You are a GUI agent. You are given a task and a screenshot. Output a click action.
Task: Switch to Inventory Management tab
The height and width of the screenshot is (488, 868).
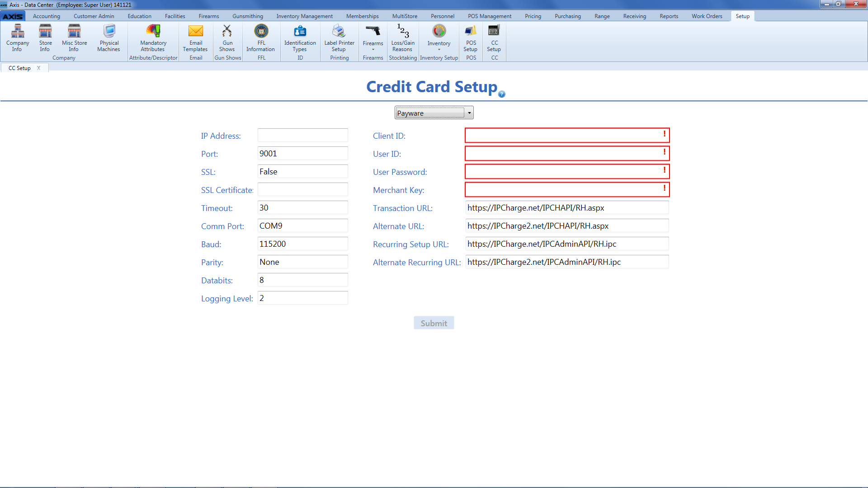pyautogui.click(x=305, y=16)
